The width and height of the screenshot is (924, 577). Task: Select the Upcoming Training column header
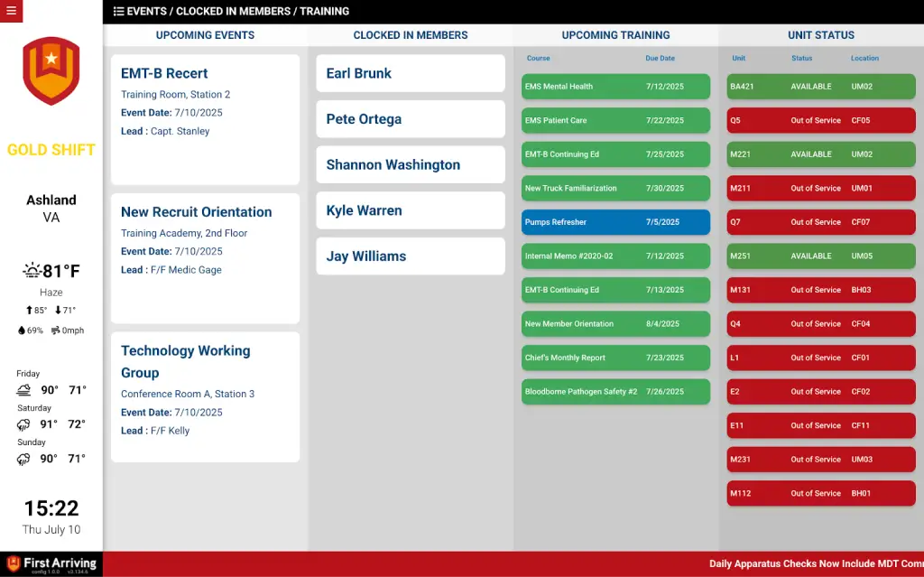(615, 35)
